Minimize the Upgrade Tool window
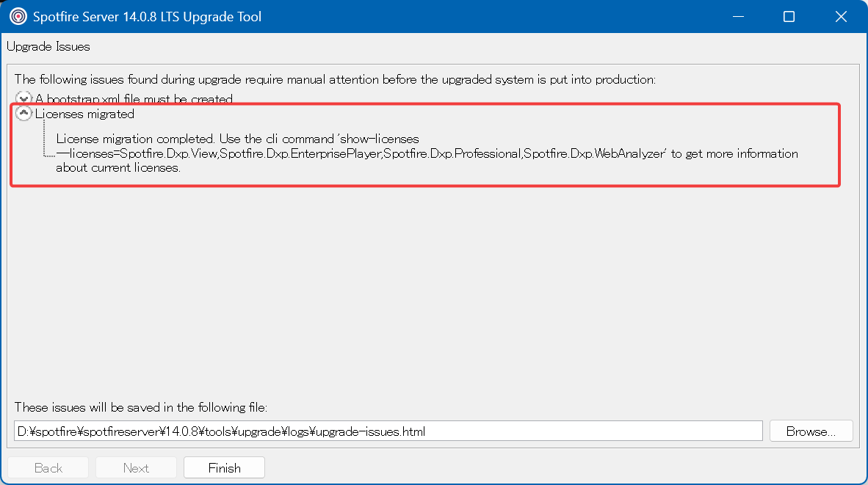 point(738,17)
